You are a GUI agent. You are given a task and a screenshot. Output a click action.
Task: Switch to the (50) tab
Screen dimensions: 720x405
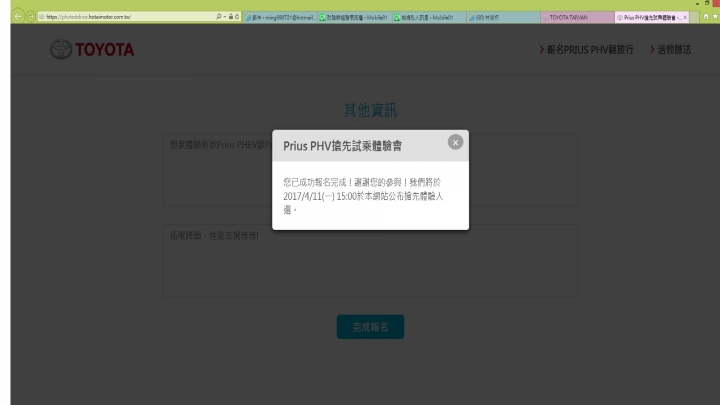click(x=503, y=17)
